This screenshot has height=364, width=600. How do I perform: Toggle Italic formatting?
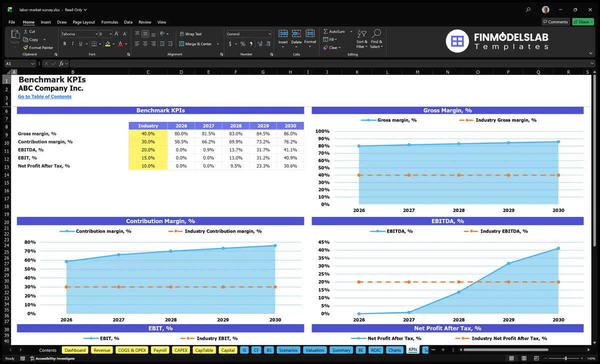coord(72,44)
